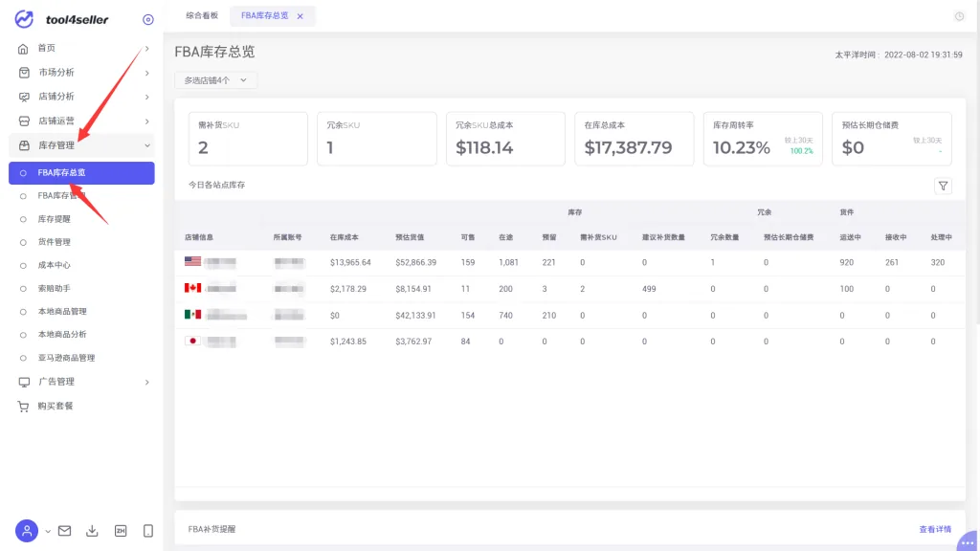Click the 在库总成本 card
This screenshot has height=551, width=980.
click(635, 139)
